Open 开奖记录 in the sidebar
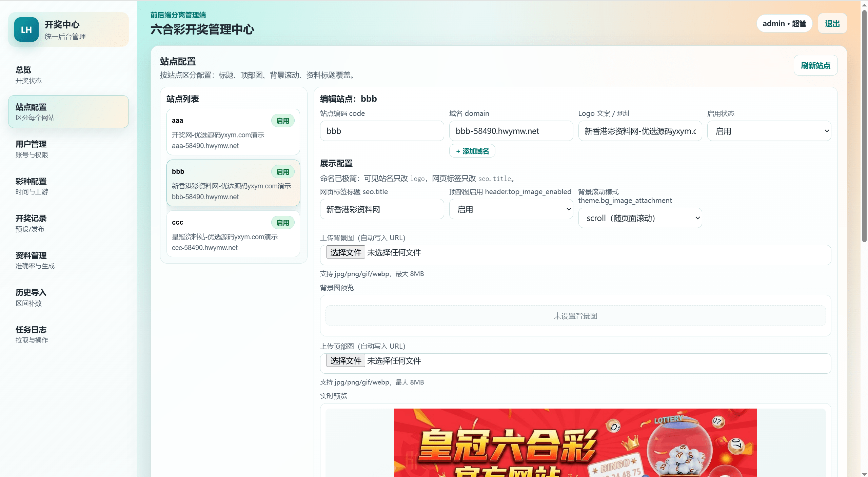The height and width of the screenshot is (477, 868). pyautogui.click(x=68, y=223)
